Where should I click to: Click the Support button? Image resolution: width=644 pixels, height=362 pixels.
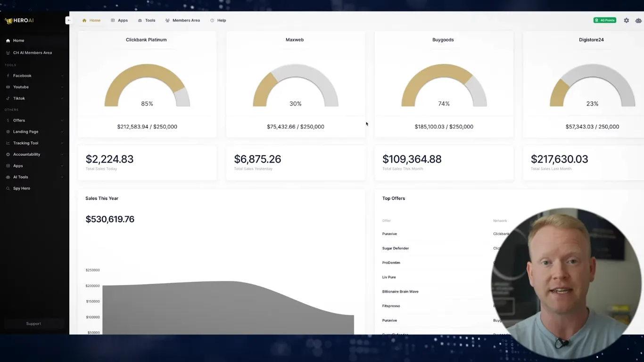point(33,324)
